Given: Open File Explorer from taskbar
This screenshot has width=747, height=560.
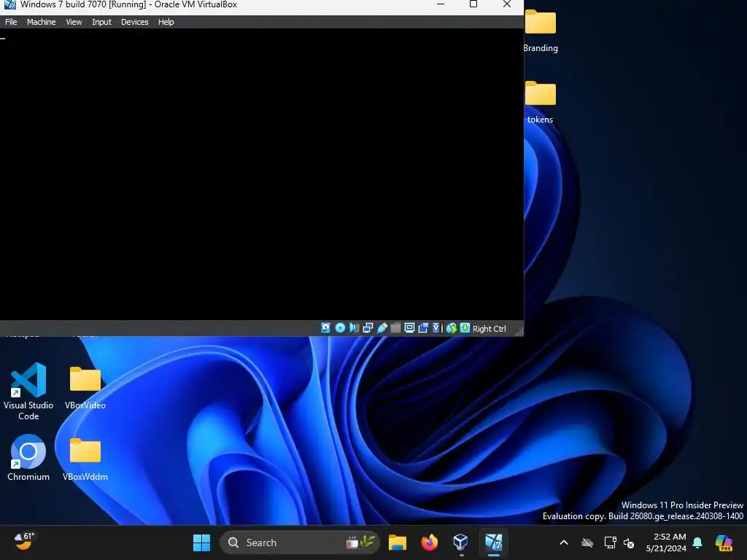Looking at the screenshot, I should click(x=398, y=542).
